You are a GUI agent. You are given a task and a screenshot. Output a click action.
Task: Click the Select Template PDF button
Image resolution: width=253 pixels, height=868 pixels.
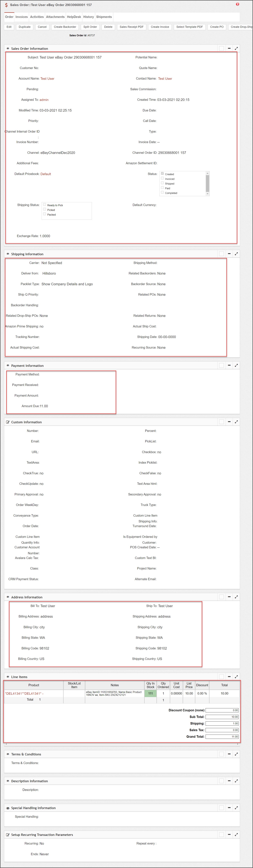[190, 27]
